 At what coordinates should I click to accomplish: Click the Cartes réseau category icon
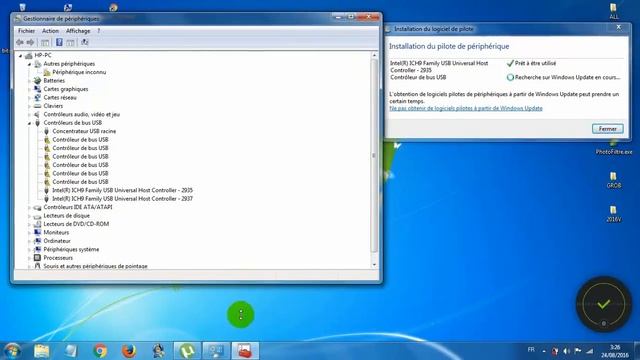pos(38,98)
